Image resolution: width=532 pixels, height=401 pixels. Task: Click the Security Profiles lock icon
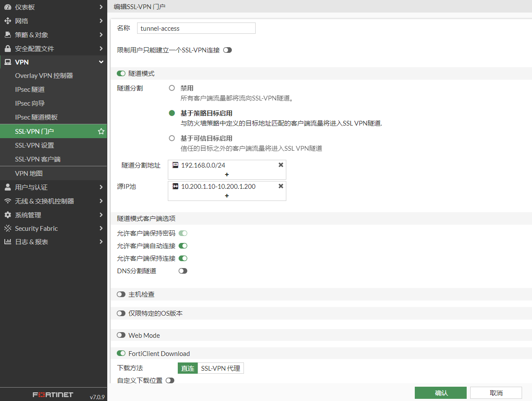tap(7, 49)
